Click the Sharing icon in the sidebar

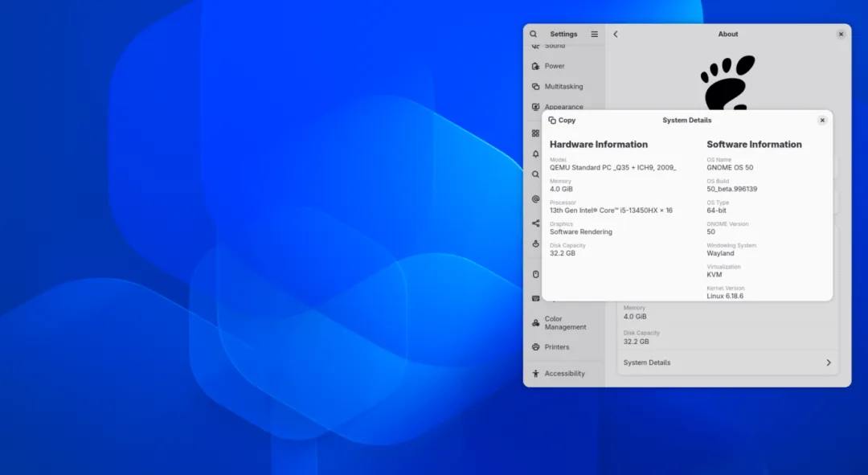[x=535, y=223]
